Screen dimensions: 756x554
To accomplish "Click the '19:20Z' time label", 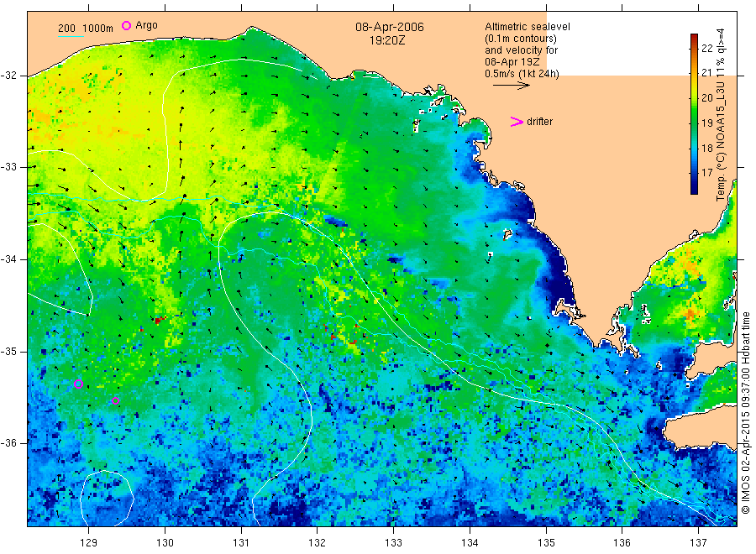I will click(x=387, y=40).
